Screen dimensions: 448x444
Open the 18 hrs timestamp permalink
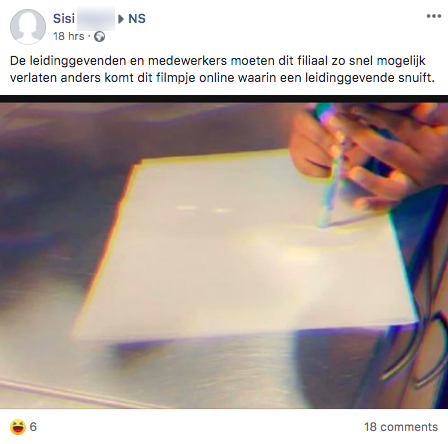click(69, 36)
